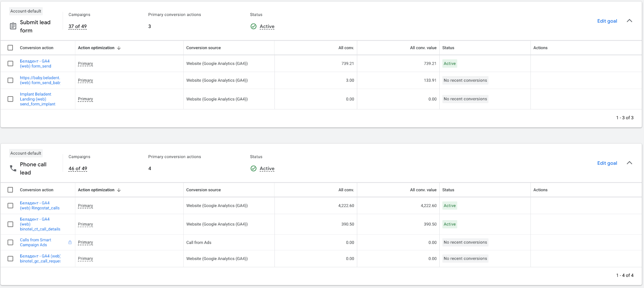Check the send_form_implant conversion row

[x=10, y=99]
